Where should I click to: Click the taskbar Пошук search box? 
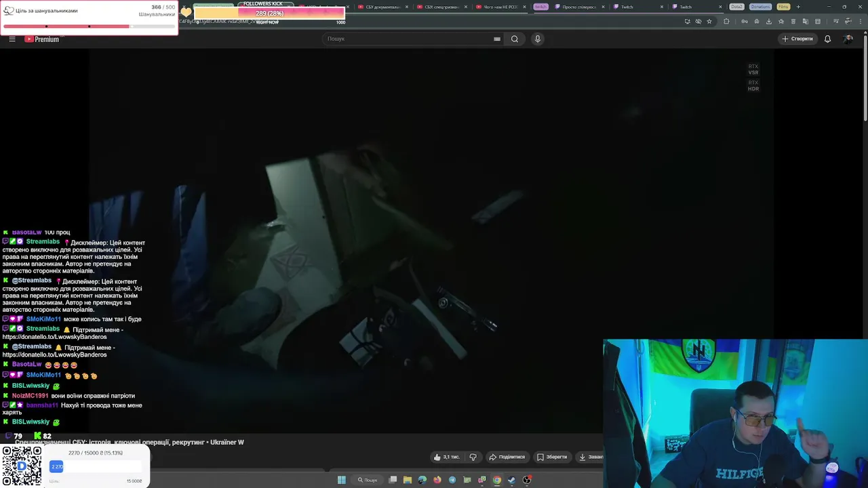(x=368, y=480)
